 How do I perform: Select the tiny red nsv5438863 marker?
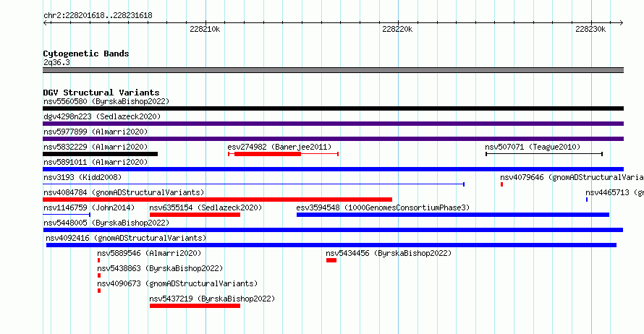pos(99,275)
